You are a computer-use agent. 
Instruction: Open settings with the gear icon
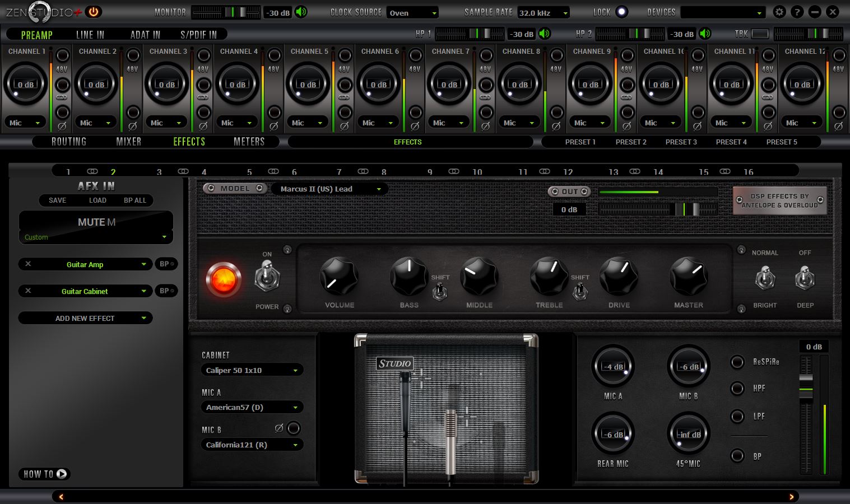[779, 12]
